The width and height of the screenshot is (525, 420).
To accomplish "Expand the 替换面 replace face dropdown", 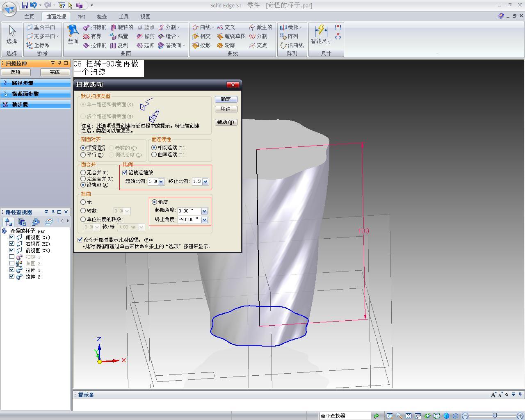I will click(x=184, y=45).
